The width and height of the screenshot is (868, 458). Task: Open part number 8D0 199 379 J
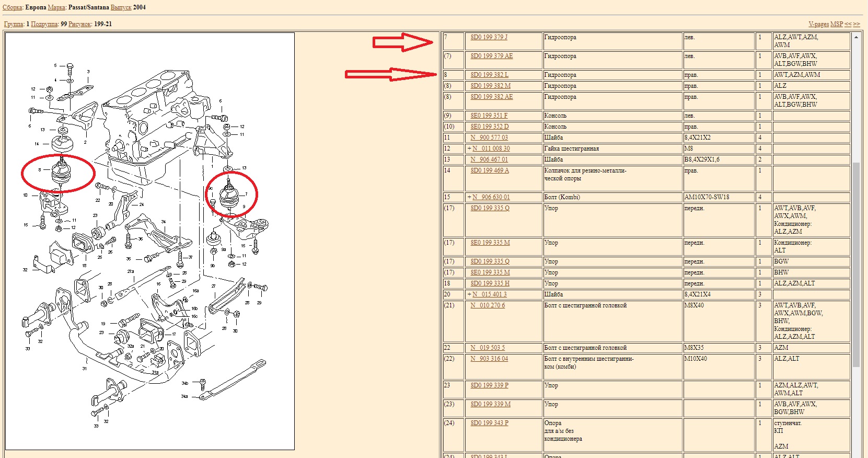click(x=489, y=37)
